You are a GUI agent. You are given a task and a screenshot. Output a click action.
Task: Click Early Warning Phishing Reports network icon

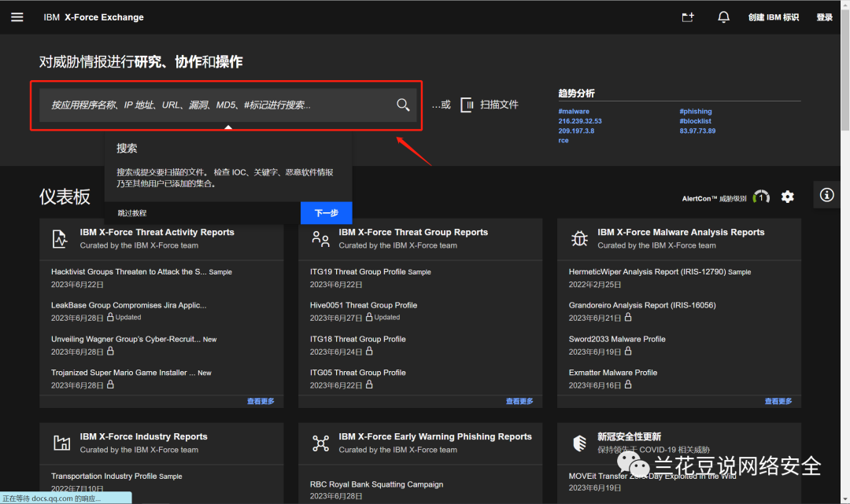pyautogui.click(x=320, y=443)
